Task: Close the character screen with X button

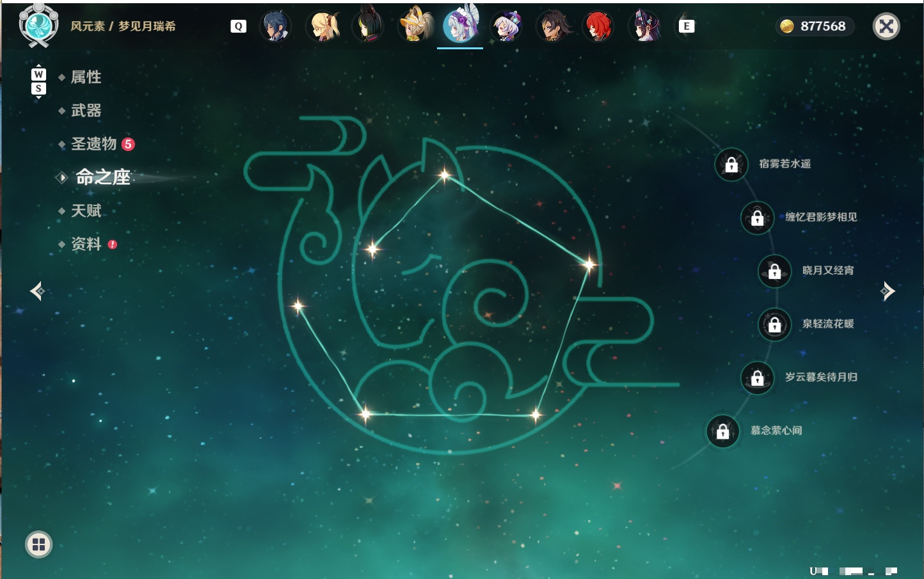Action: [x=886, y=26]
